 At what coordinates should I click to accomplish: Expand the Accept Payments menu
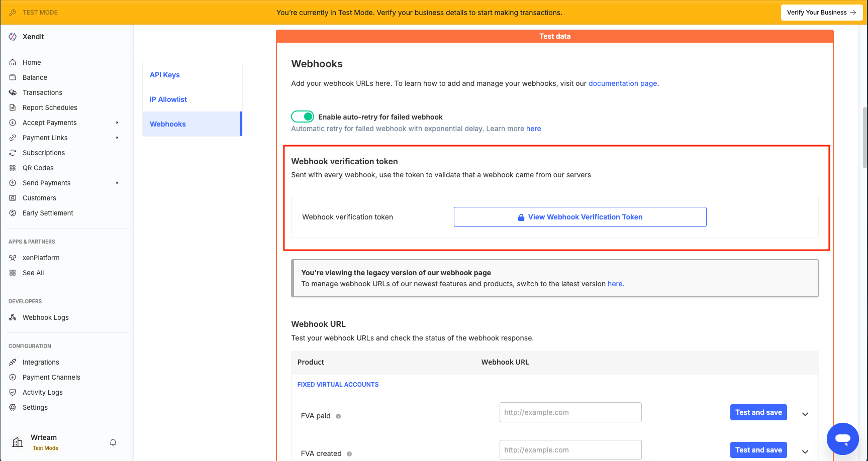tap(117, 122)
